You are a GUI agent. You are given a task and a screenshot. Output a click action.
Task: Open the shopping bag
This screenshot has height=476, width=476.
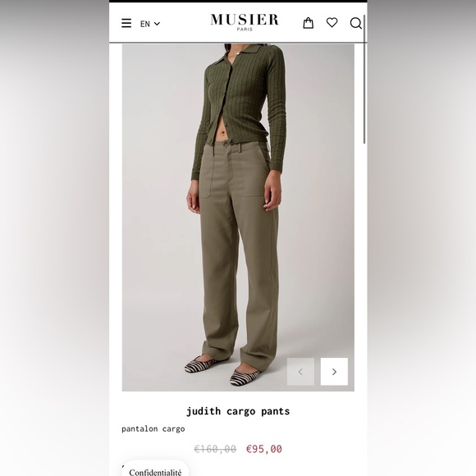click(308, 23)
